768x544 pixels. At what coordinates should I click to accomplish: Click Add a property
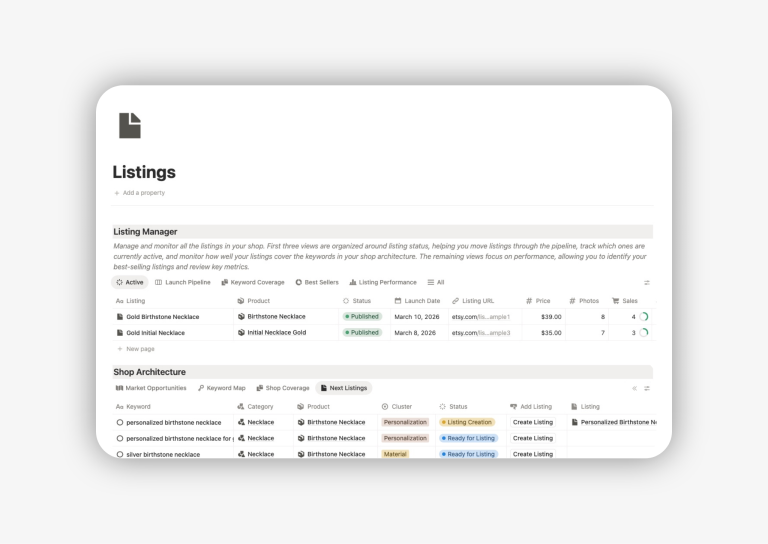coord(140,193)
